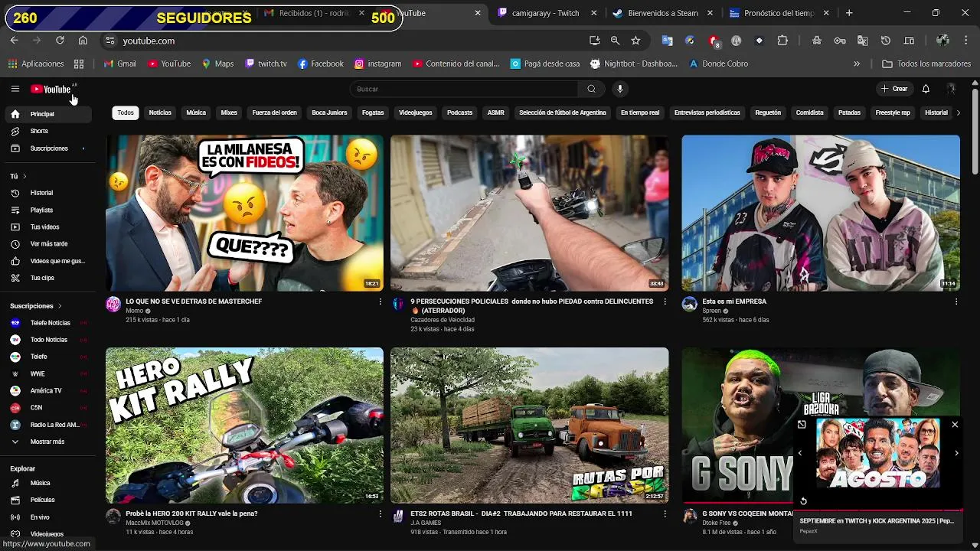
Task: Open the Telefe Noticias subscription
Action: tap(48, 323)
